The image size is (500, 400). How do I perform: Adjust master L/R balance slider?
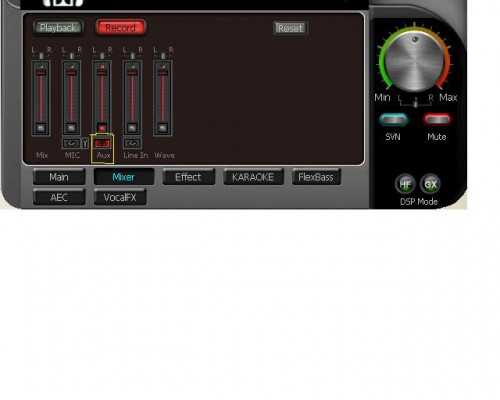click(415, 103)
